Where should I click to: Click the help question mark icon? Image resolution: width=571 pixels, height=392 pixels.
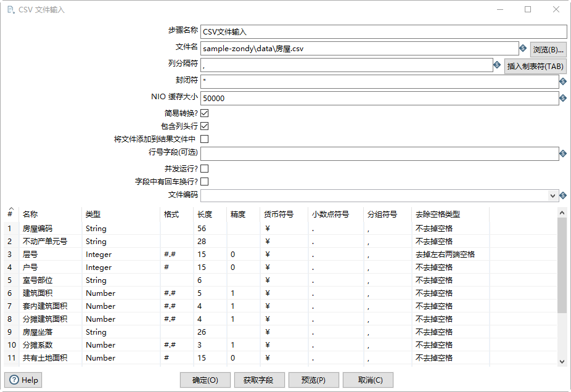[x=14, y=380]
